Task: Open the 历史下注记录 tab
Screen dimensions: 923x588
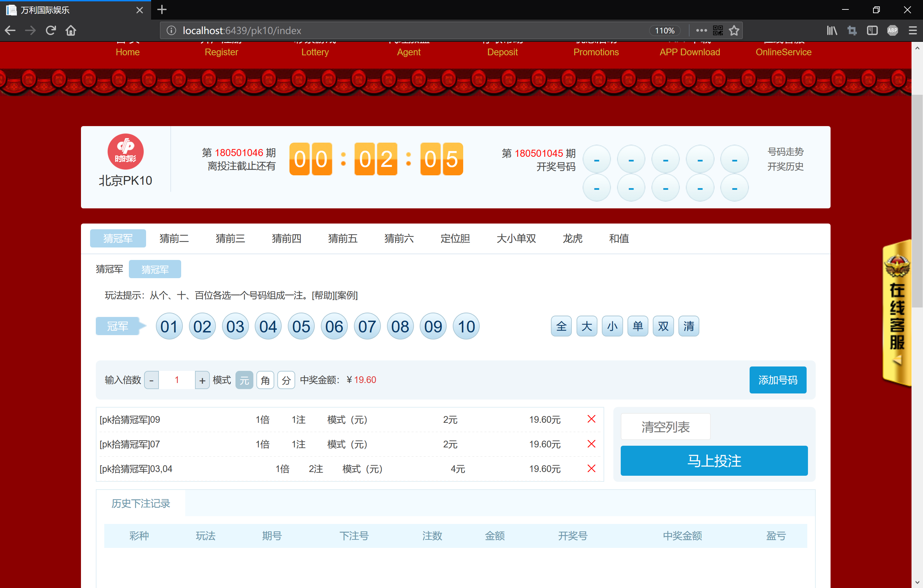Action: [140, 503]
